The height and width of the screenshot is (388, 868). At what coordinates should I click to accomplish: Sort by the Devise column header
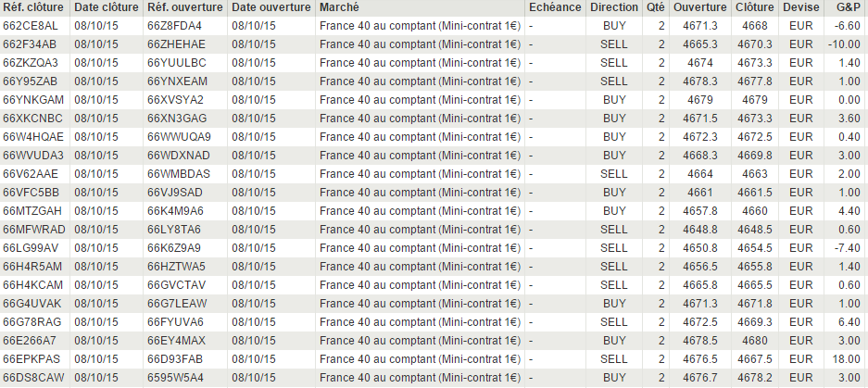[799, 7]
